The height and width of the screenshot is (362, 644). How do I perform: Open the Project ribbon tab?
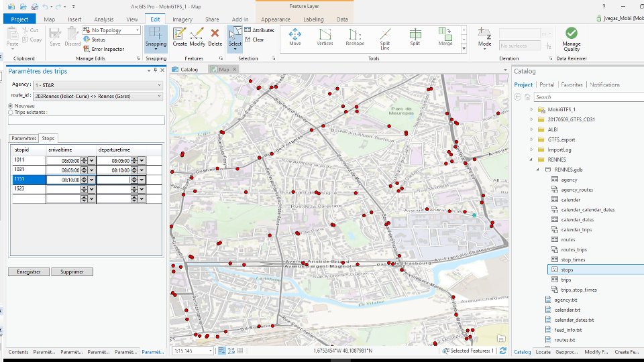pyautogui.click(x=19, y=19)
